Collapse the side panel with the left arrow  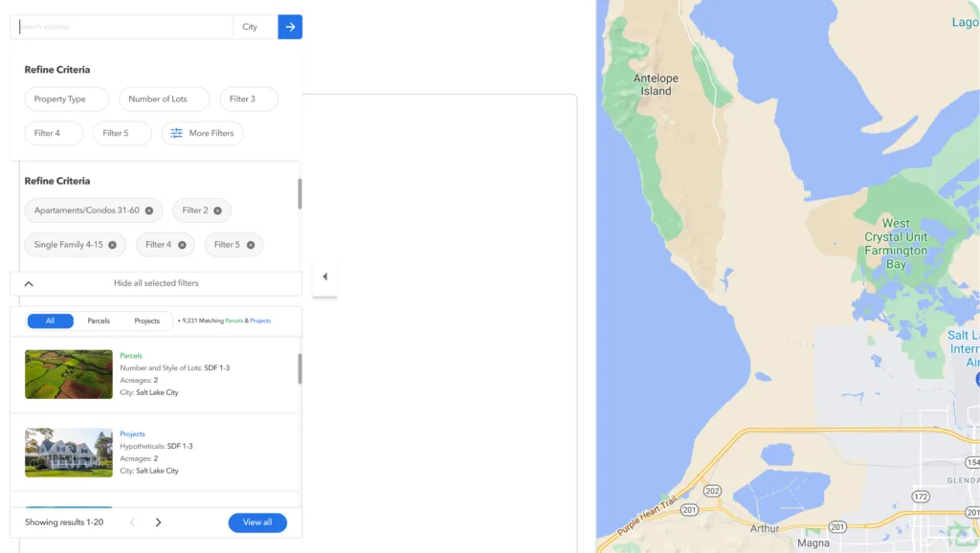324,276
